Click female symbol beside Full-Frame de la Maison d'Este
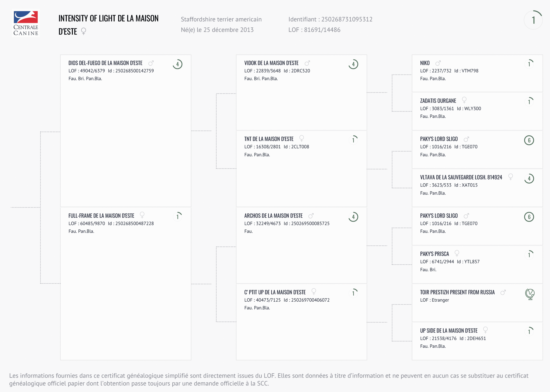Image resolution: width=550 pixels, height=392 pixels. point(142,215)
